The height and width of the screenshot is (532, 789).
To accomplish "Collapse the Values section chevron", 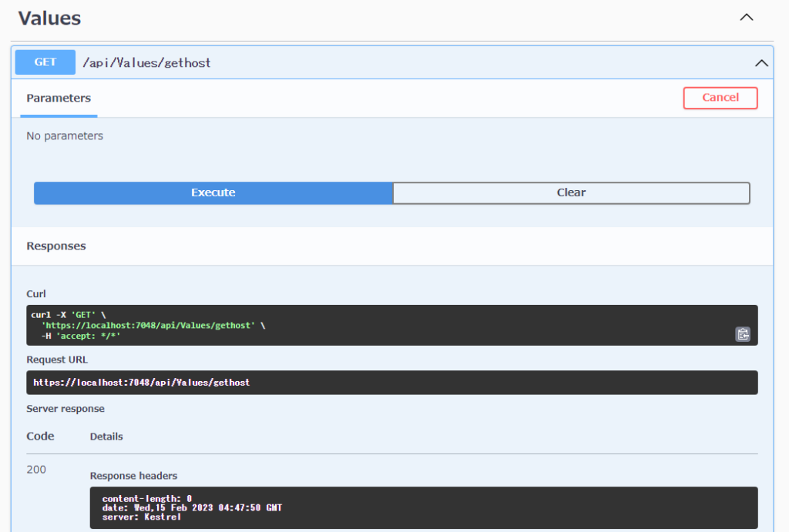I will click(x=745, y=16).
